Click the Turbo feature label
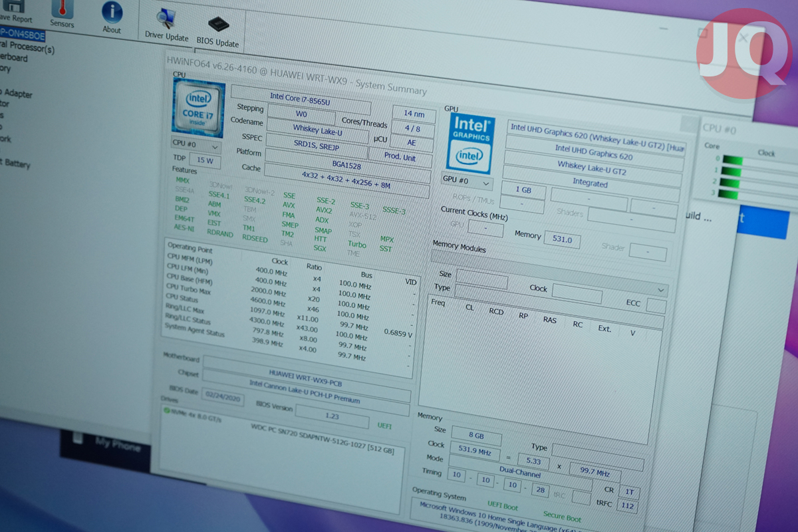This screenshot has height=532, width=798. coord(356,244)
